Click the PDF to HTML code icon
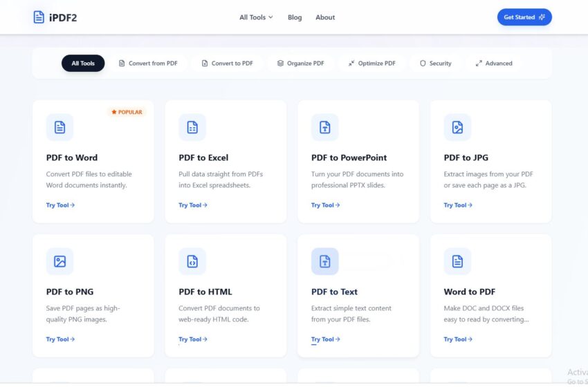 click(x=192, y=261)
